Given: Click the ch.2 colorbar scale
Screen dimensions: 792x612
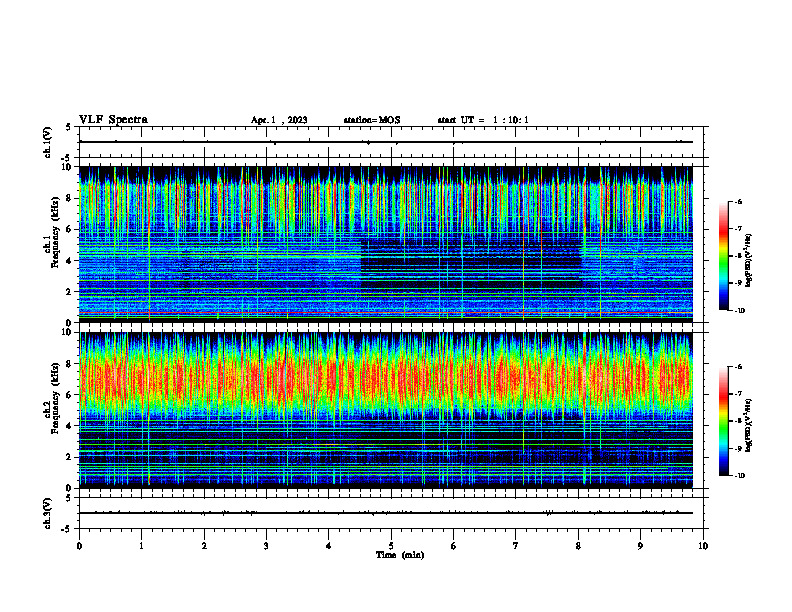Looking at the screenshot, I should pos(723,421).
